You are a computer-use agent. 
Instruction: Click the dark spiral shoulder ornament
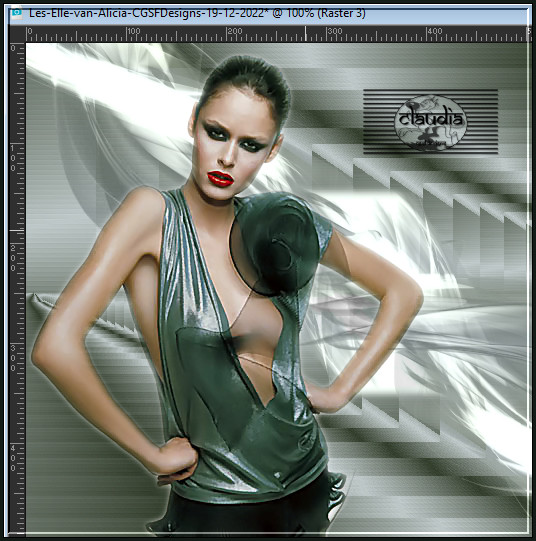275,243
